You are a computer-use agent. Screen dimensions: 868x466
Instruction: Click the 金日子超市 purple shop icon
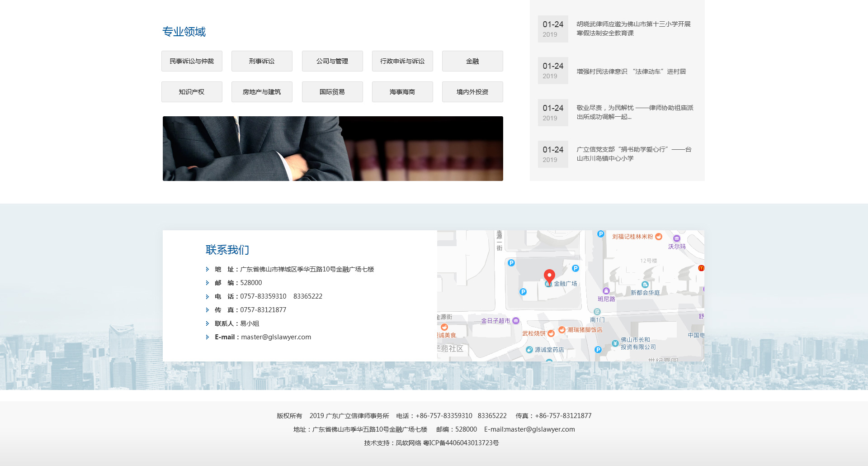(516, 321)
